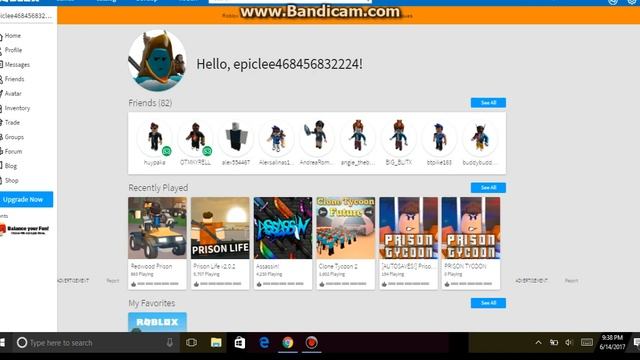Click the Upgrade Now button
This screenshot has height=360, width=640.
(x=26, y=200)
